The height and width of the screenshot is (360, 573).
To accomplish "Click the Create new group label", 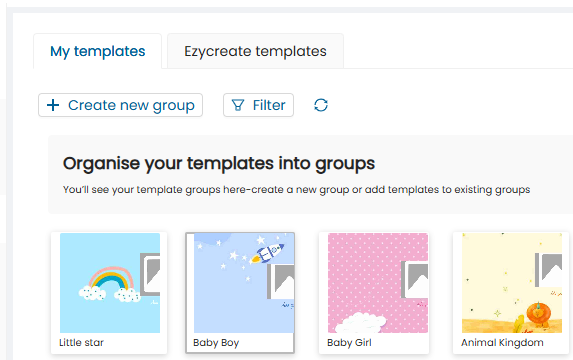I will (x=131, y=105).
